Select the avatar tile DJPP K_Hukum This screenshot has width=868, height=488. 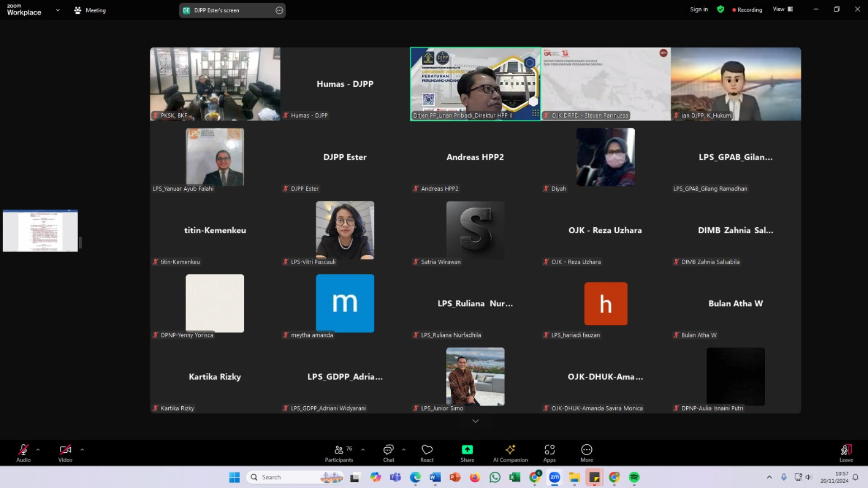(736, 84)
